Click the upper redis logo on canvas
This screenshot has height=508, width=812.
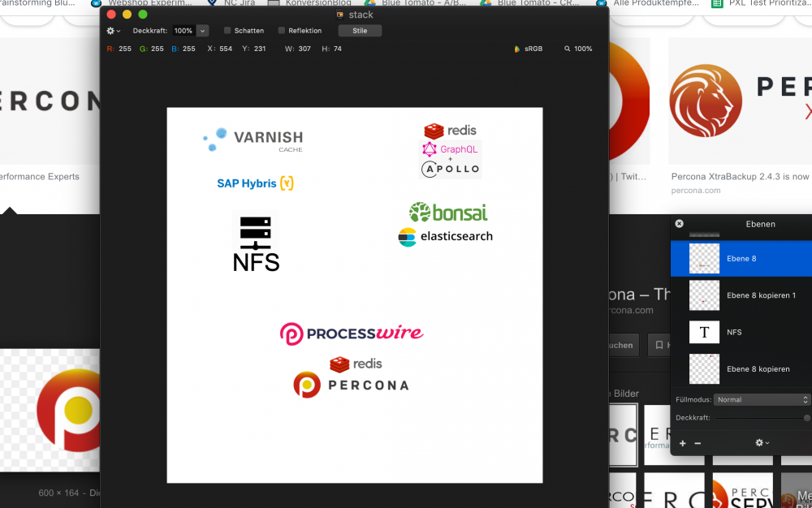(x=450, y=131)
